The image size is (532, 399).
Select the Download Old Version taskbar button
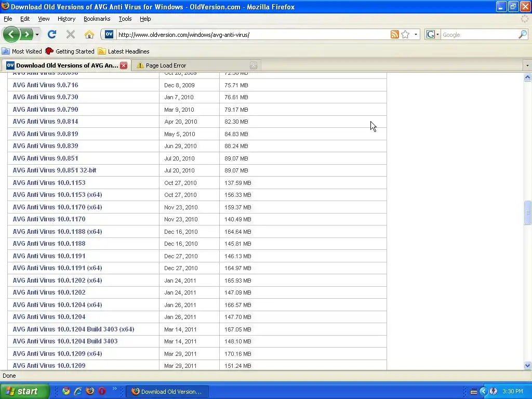coord(167,392)
